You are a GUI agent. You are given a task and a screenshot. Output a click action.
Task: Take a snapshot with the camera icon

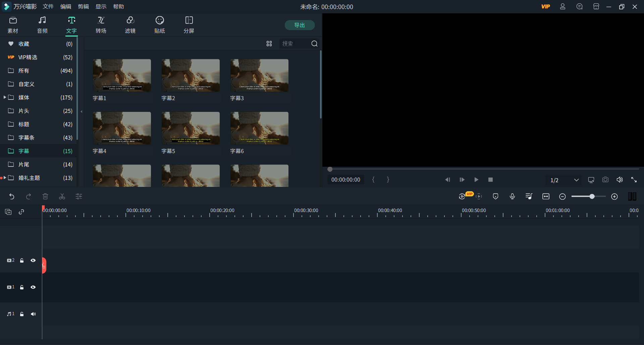(605, 180)
